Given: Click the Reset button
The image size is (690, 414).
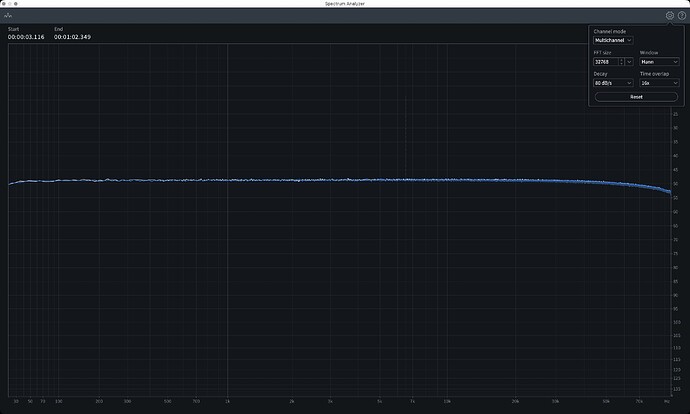Looking at the screenshot, I should click(636, 97).
